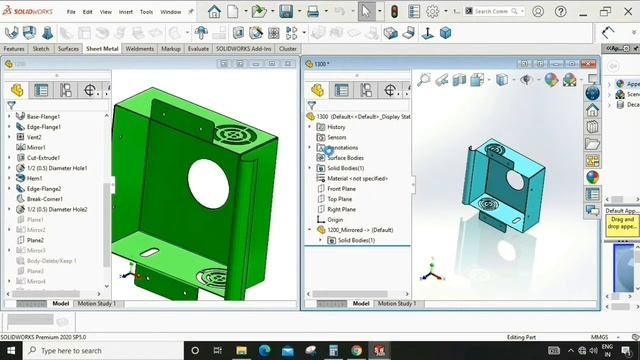
Task: Switch to the Evaluate tab
Action: (198, 49)
